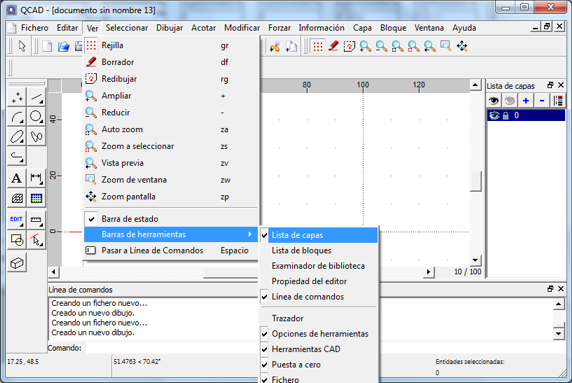Image resolution: width=572 pixels, height=383 pixels.
Task: Close the Lista de capas panel
Action: coord(561,85)
